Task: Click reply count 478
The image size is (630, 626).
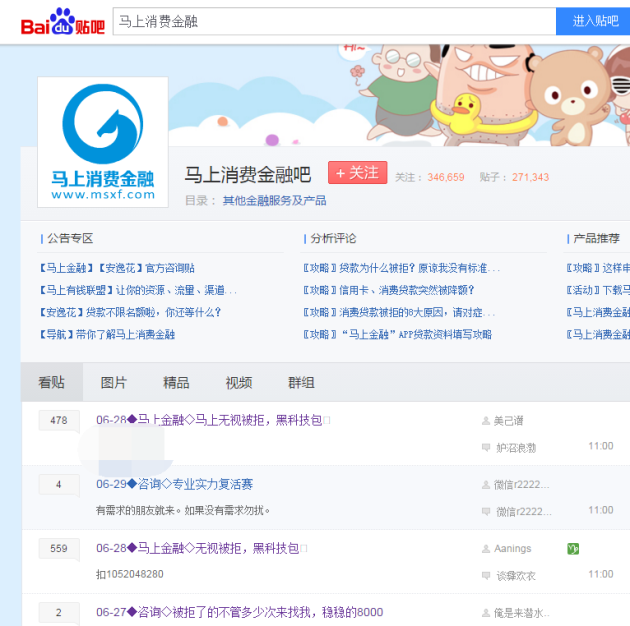Action: (59, 420)
